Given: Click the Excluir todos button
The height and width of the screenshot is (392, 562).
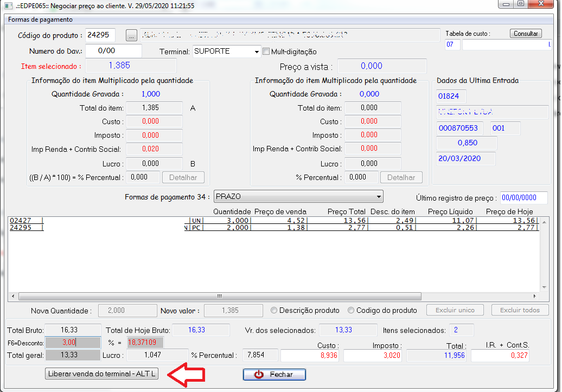Looking at the screenshot, I should click(520, 311).
